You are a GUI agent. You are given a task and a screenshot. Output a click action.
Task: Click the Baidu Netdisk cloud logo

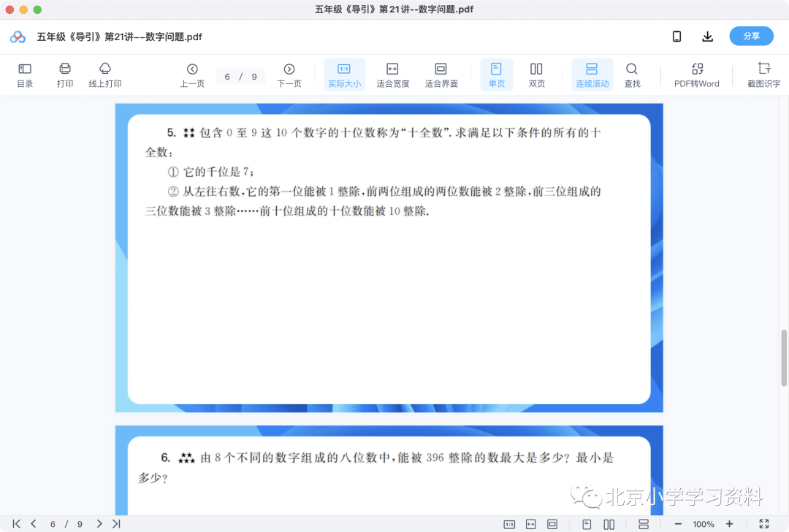[x=18, y=37]
